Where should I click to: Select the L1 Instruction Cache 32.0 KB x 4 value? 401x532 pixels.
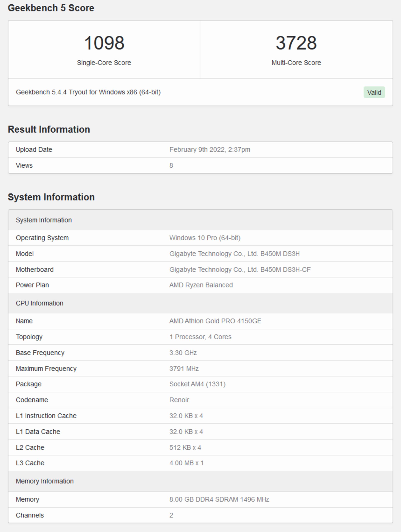point(186,416)
